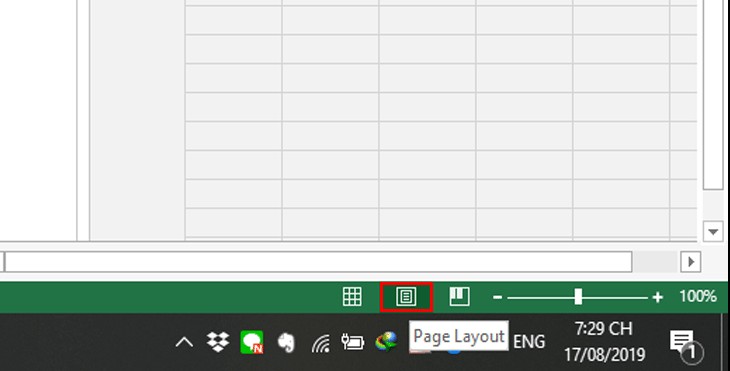The width and height of the screenshot is (730, 371).
Task: Click ENG input language indicator
Action: point(529,342)
